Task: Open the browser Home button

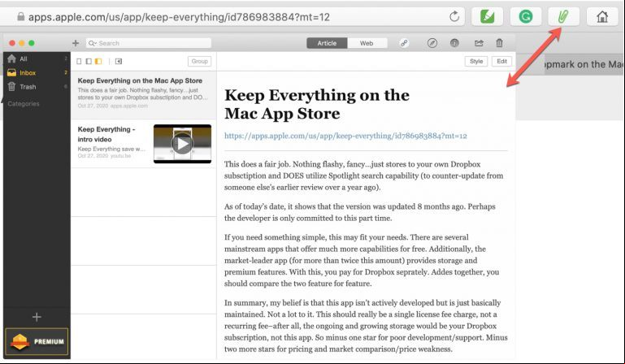Action: (x=602, y=17)
